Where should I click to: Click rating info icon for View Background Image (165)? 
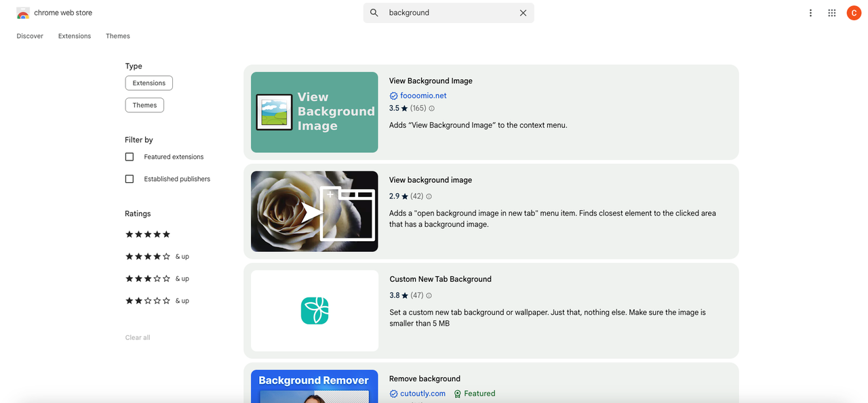[431, 108]
